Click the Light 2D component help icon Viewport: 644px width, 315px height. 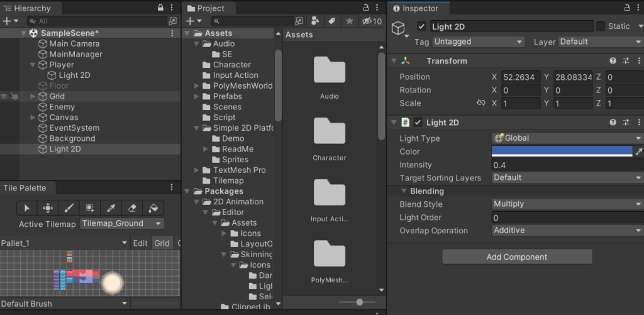(613, 123)
